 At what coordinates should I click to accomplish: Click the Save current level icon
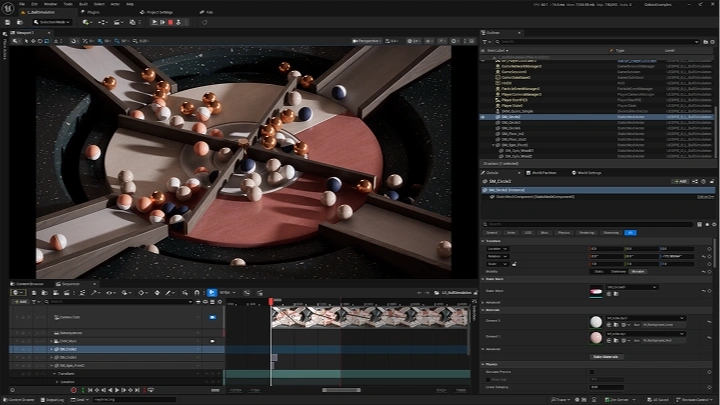(8, 22)
